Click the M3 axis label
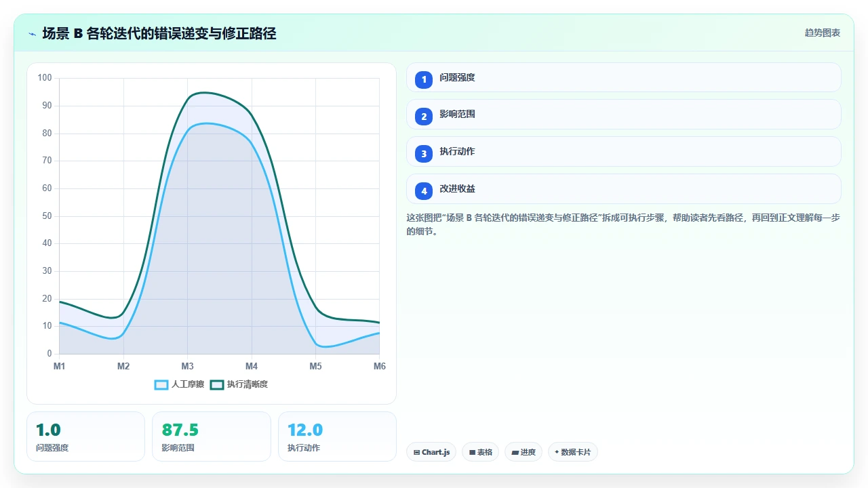The width and height of the screenshot is (868, 488). click(x=187, y=366)
